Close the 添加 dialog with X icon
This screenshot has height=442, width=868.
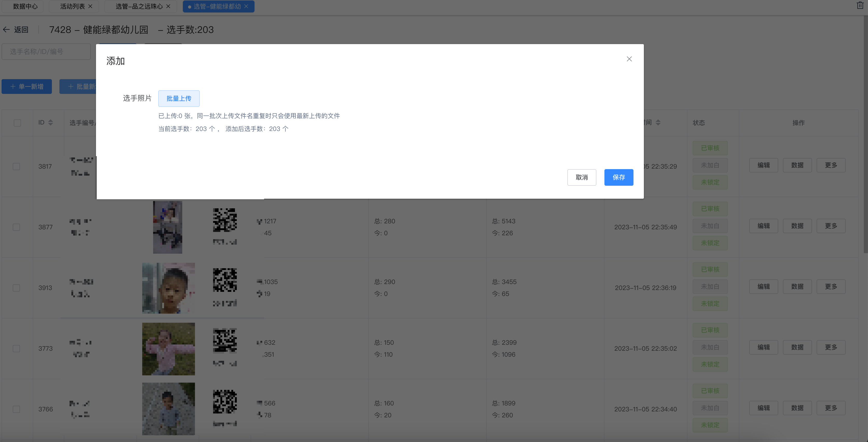pos(629,59)
